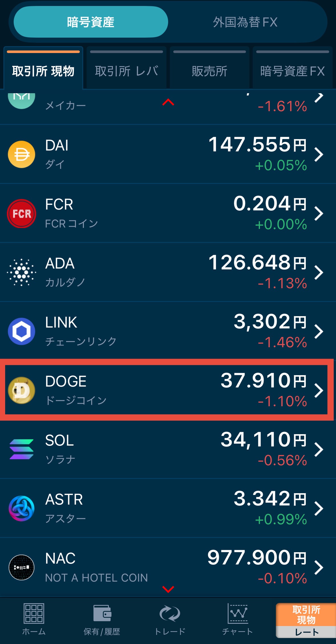Tap the ASTR coin icon
Screen dimensions: 336x644
pos(22,508)
